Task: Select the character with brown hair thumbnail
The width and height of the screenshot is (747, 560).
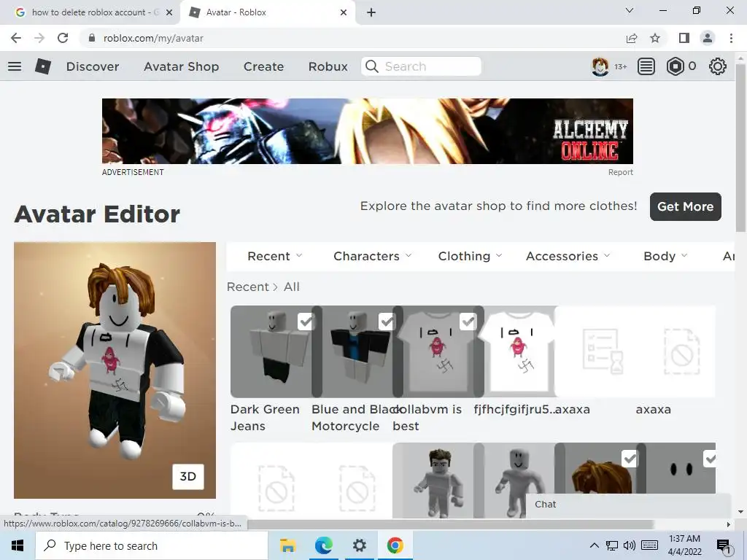Action: coord(438,481)
